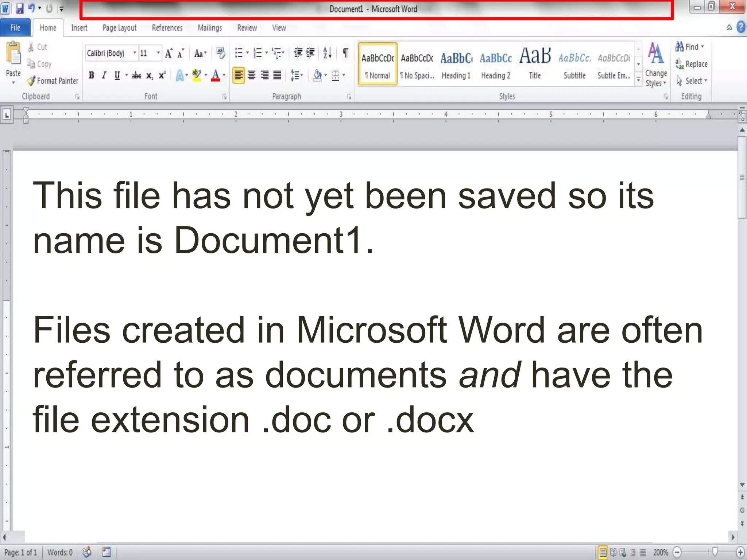This screenshot has width=747, height=560.
Task: Click the Shrink Font icon
Action: pos(181,53)
